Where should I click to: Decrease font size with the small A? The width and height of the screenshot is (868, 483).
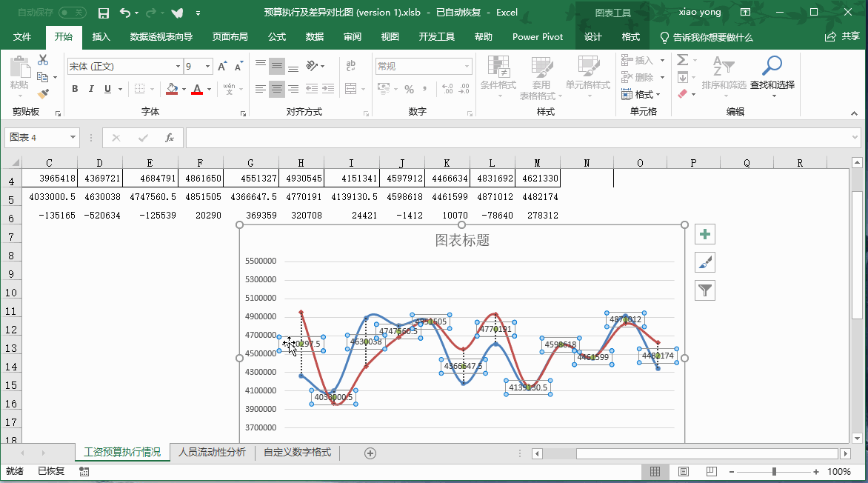coord(238,67)
